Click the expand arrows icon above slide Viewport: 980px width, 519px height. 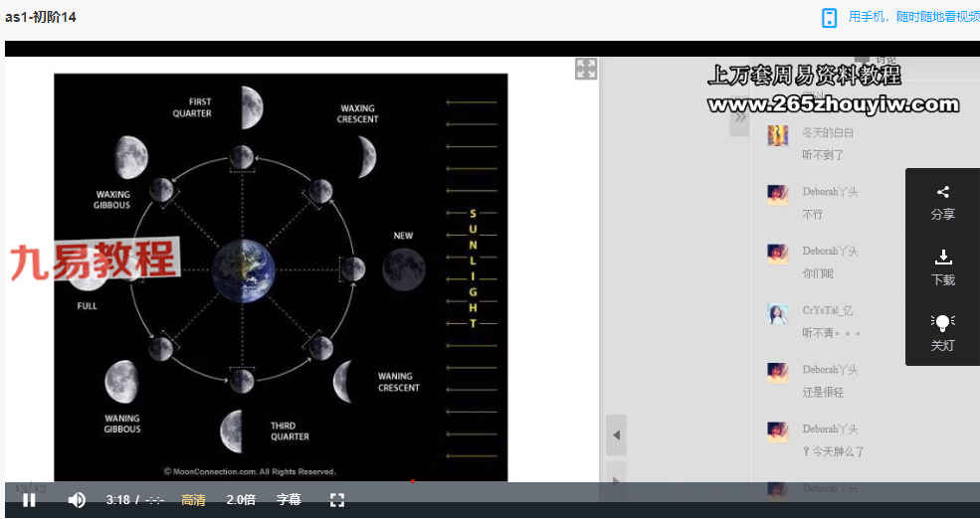click(x=586, y=69)
